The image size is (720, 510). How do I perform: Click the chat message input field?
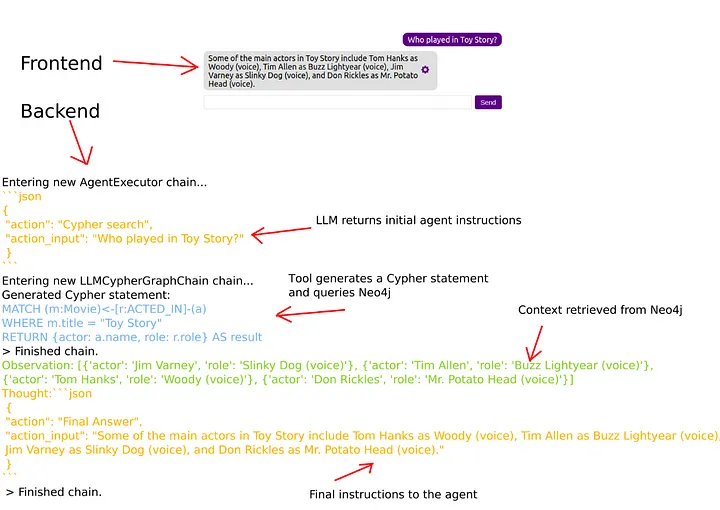tap(338, 102)
